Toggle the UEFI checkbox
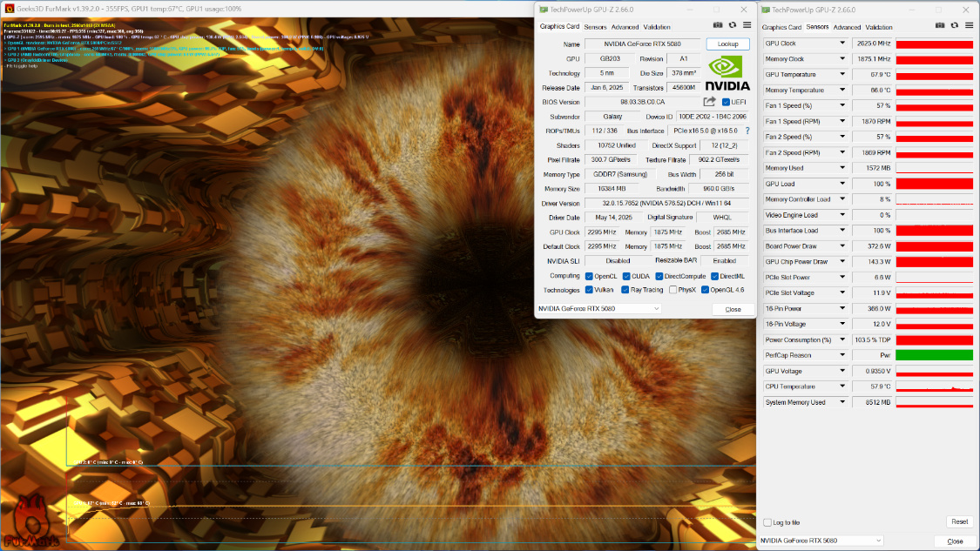 tap(726, 102)
